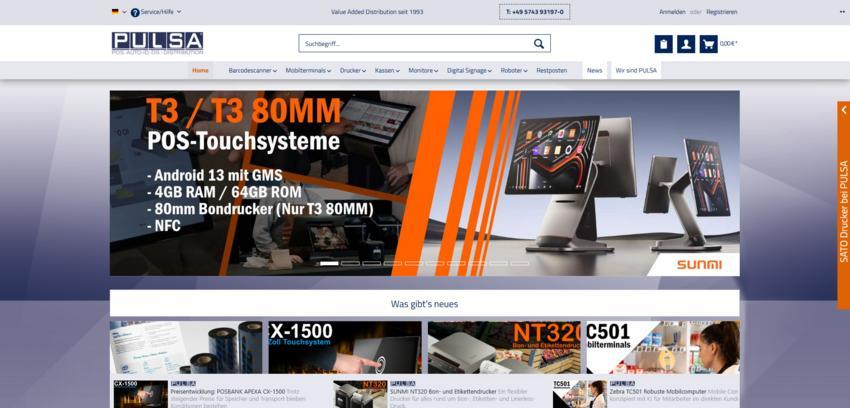Viewport: 850px width, 408px height.
Task: Open the News menu item
Action: (594, 70)
